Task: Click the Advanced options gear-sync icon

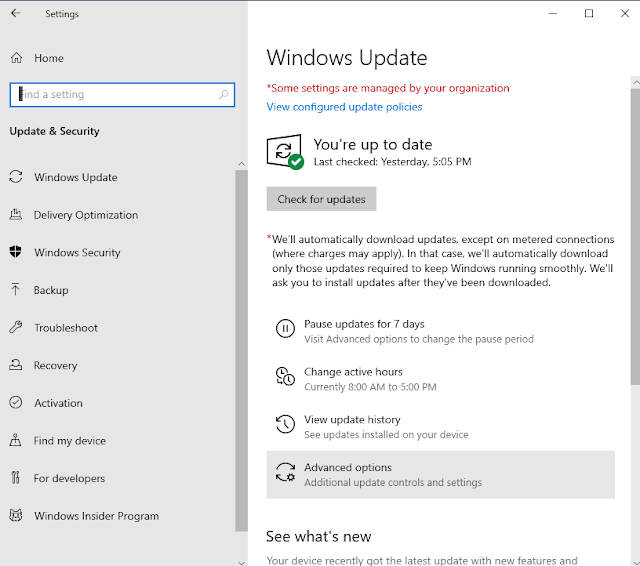Action: click(285, 472)
